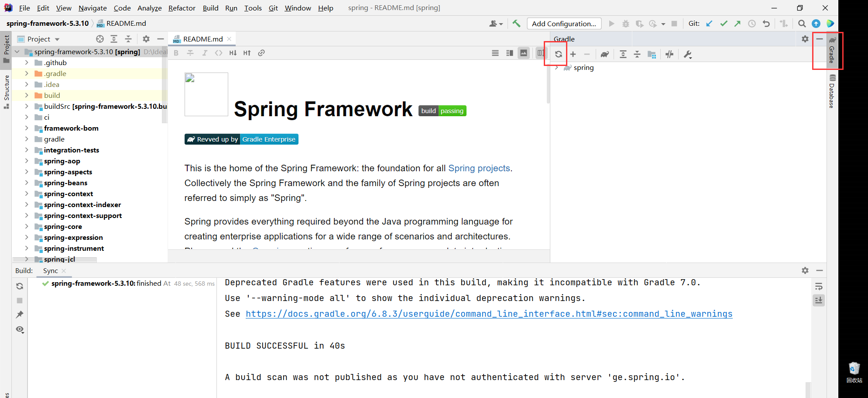Screen dimensions: 868x398
Task: Rerun sync in Build panel
Action: [20, 286]
